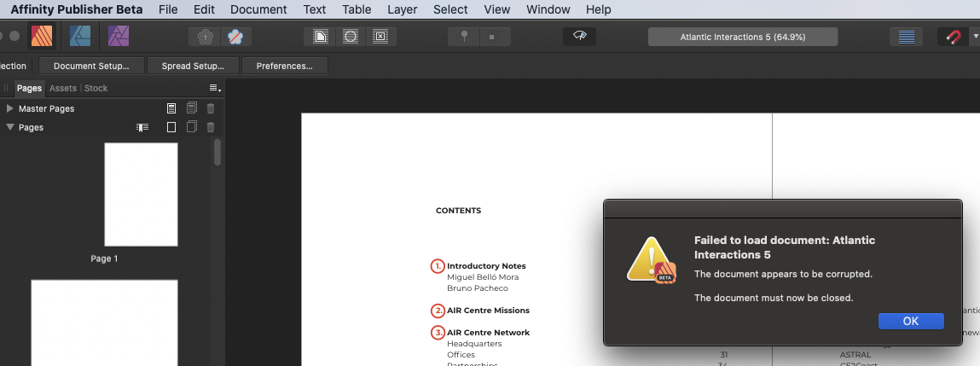Delete master page trash icon
The width and height of the screenshot is (980, 366).
click(x=211, y=108)
